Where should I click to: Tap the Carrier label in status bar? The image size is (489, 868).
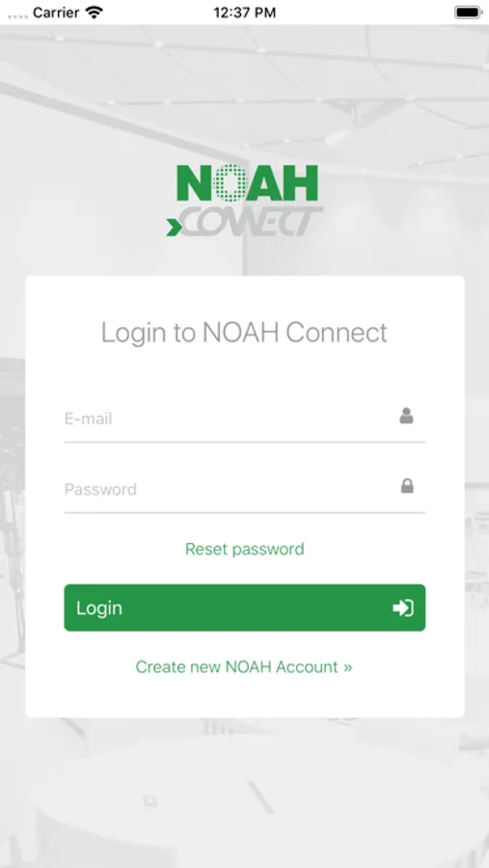57,13
